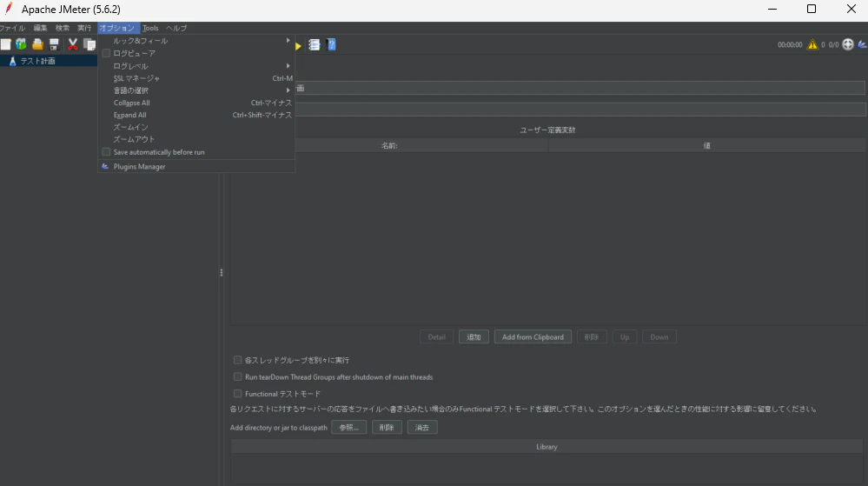868x486 pixels.
Task: Click the Cut scissors toolbar icon
Action: click(x=72, y=44)
